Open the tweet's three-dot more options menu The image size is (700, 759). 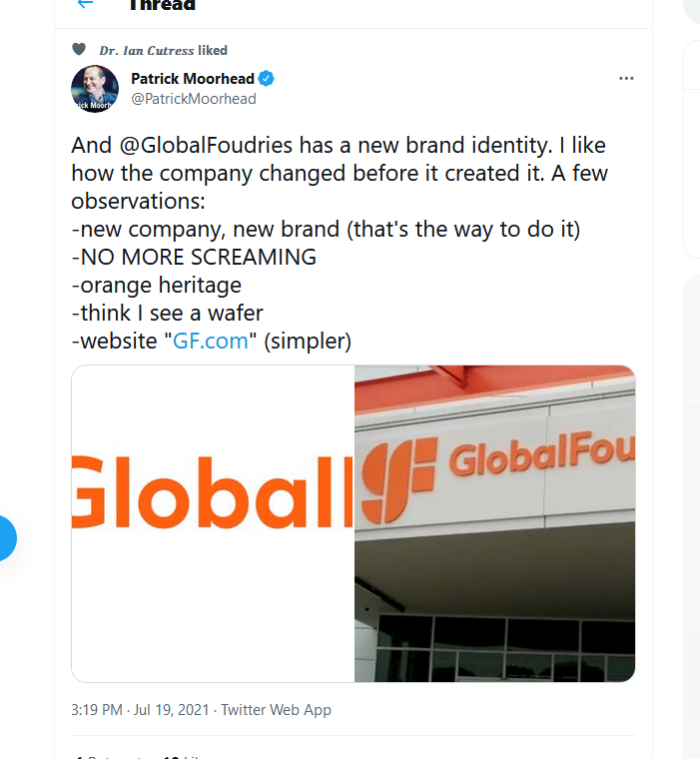pyautogui.click(x=626, y=79)
